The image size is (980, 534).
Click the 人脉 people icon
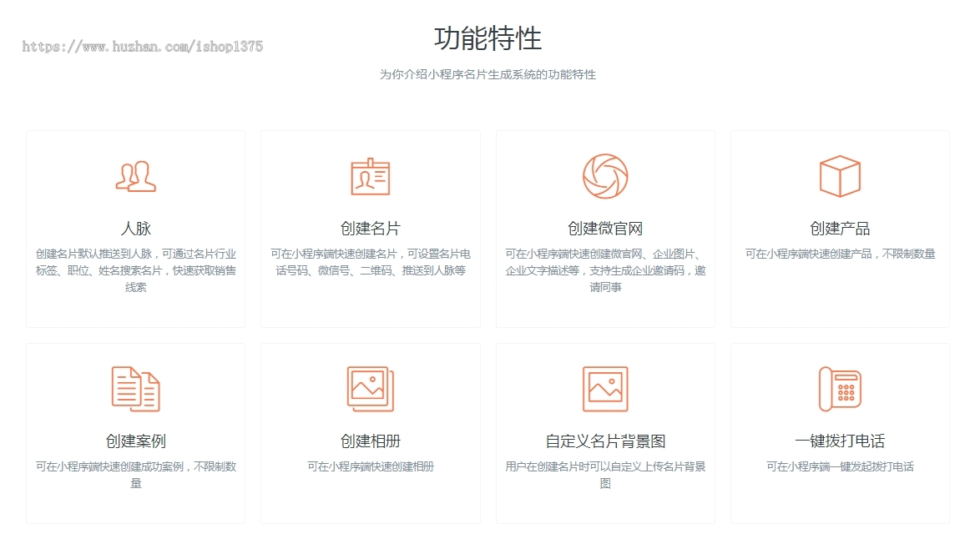(x=135, y=177)
